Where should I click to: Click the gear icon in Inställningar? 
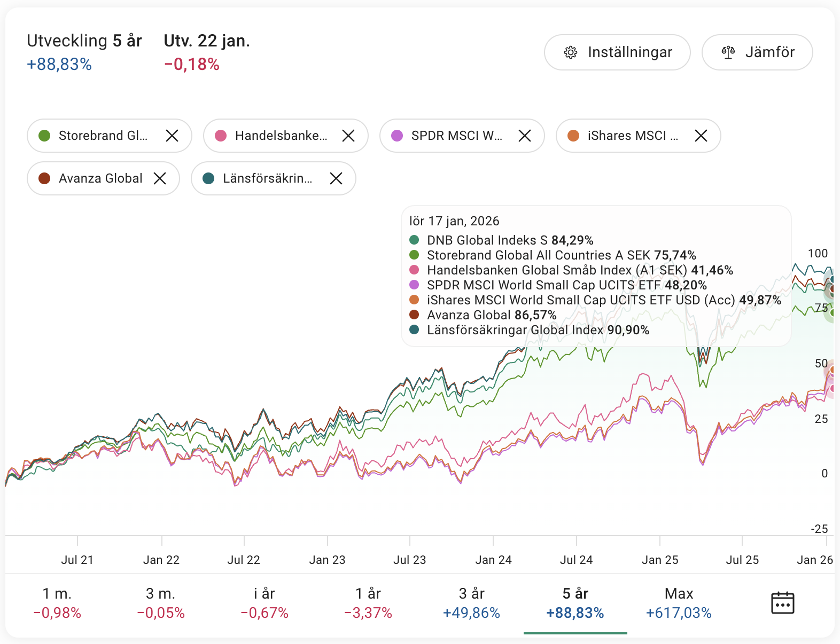click(571, 52)
